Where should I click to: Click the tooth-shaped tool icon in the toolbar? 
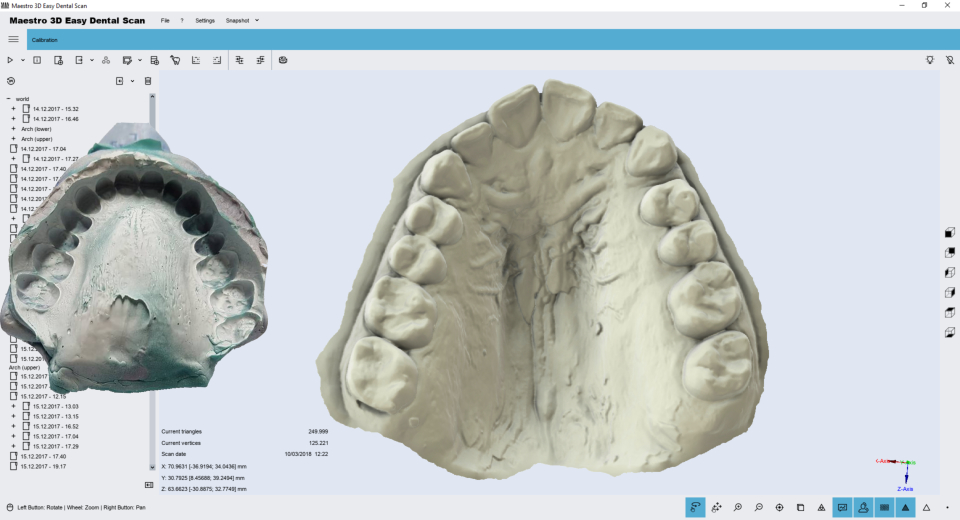[175, 60]
